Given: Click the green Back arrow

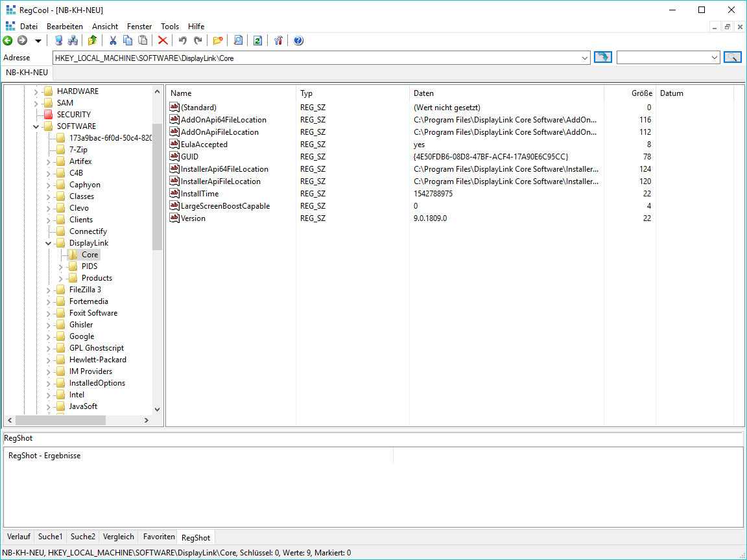Looking at the screenshot, I should tap(8, 40).
